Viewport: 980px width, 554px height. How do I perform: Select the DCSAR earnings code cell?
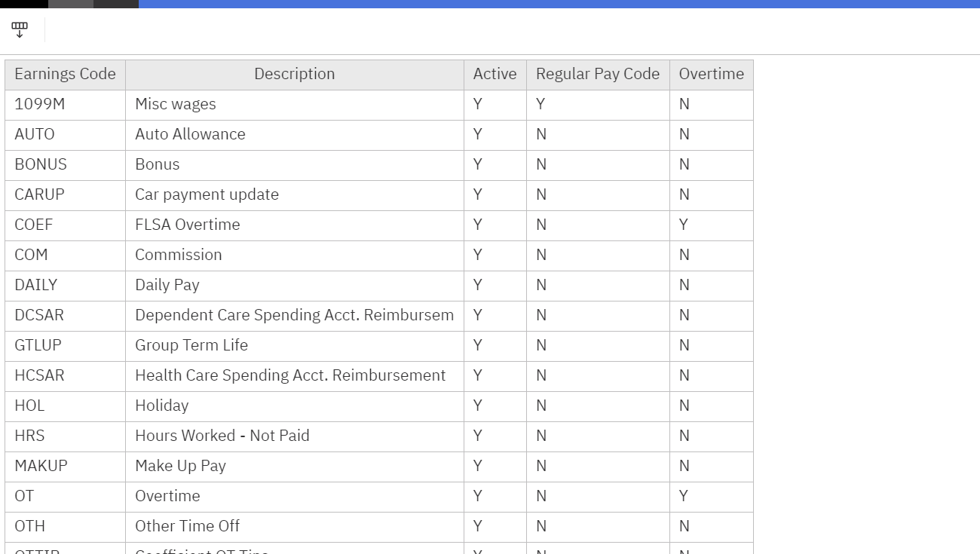click(x=65, y=316)
